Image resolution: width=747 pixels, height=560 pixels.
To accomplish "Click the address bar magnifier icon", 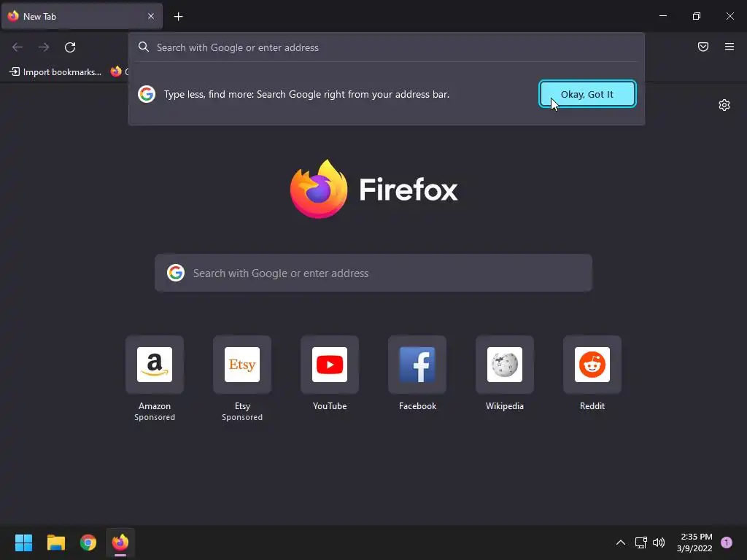I will coord(144,47).
